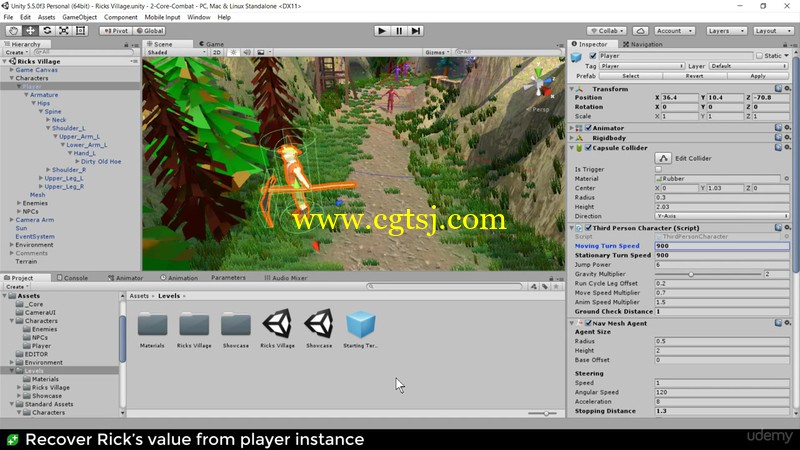Open scene effects image icon
This screenshot has height=450, width=800.
click(261, 52)
